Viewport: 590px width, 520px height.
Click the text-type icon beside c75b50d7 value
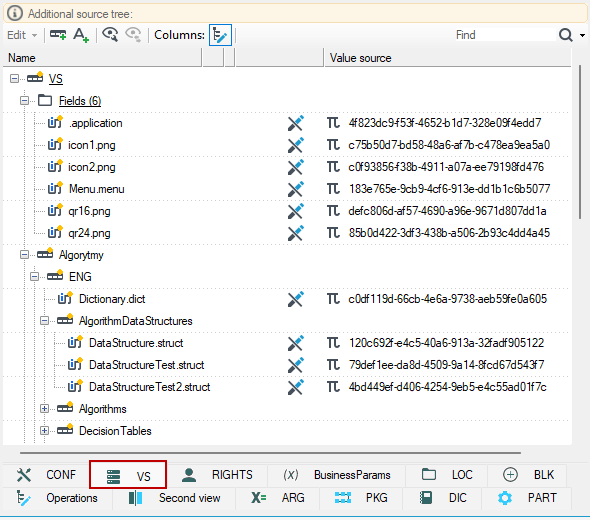point(333,145)
